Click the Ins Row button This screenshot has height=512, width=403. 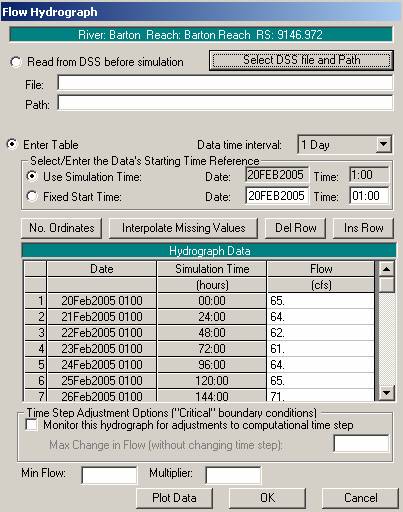363,228
